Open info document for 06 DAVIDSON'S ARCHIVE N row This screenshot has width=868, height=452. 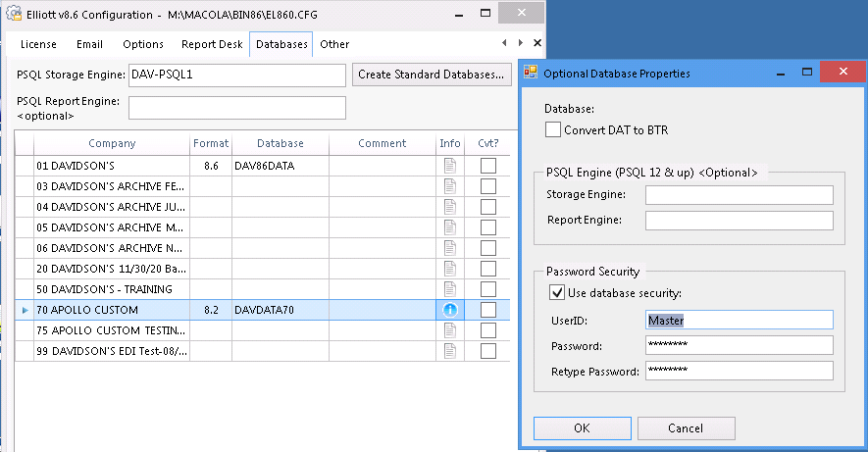pyautogui.click(x=450, y=247)
